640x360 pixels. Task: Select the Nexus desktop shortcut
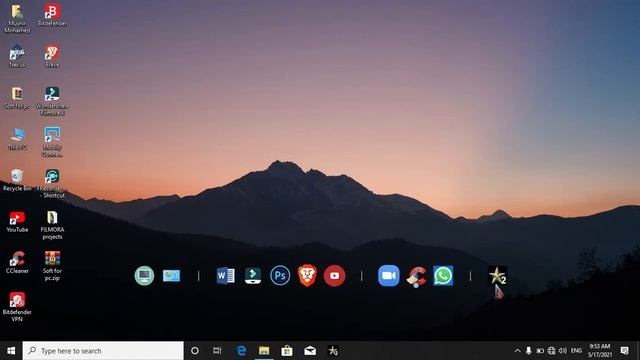coord(17,56)
